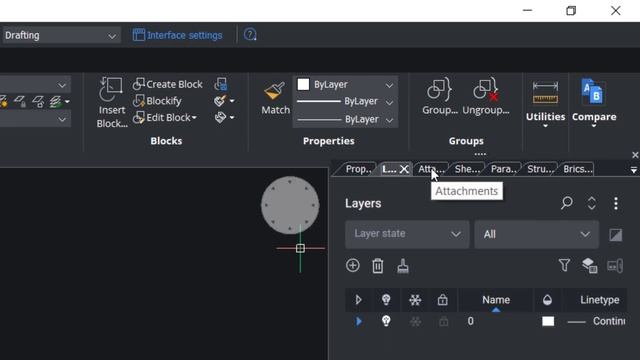Open panel tabs overflow menu
This screenshot has width=640, height=360.
pos(633,170)
